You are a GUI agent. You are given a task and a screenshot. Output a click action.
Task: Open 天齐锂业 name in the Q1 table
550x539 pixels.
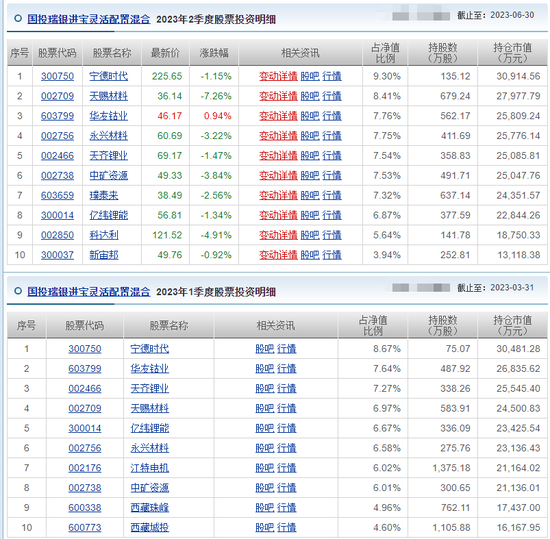point(150,389)
